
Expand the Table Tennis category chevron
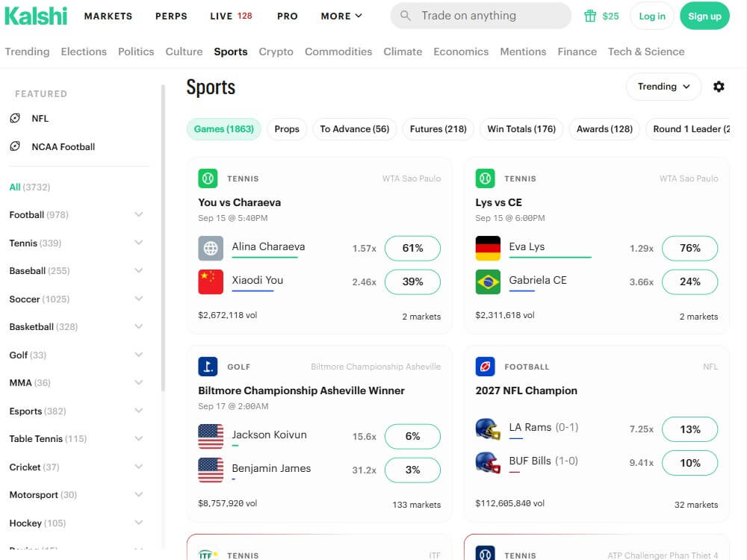coord(139,438)
